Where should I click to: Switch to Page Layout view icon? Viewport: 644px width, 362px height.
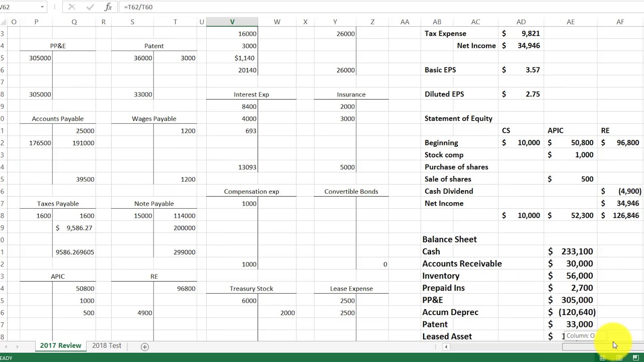coord(619,357)
